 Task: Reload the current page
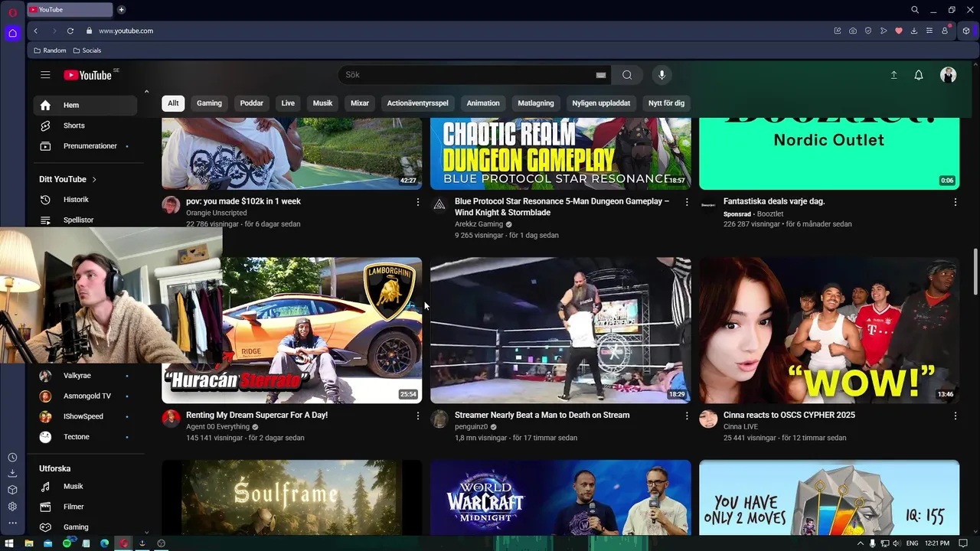click(70, 31)
